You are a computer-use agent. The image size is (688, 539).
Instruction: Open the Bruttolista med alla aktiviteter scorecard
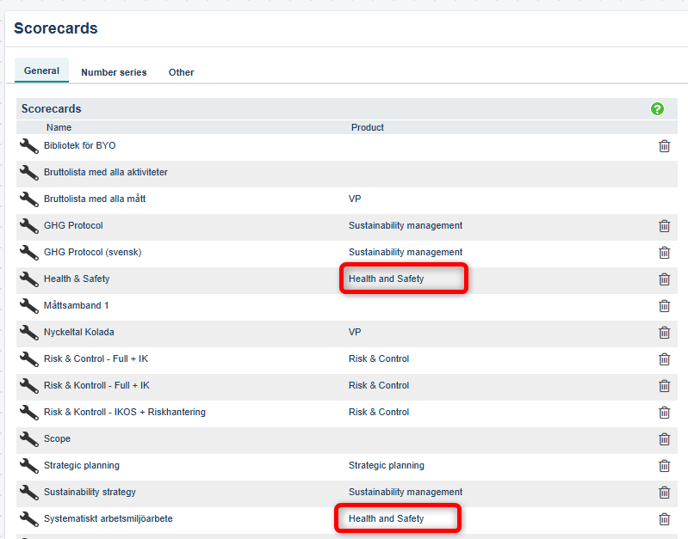(x=105, y=172)
